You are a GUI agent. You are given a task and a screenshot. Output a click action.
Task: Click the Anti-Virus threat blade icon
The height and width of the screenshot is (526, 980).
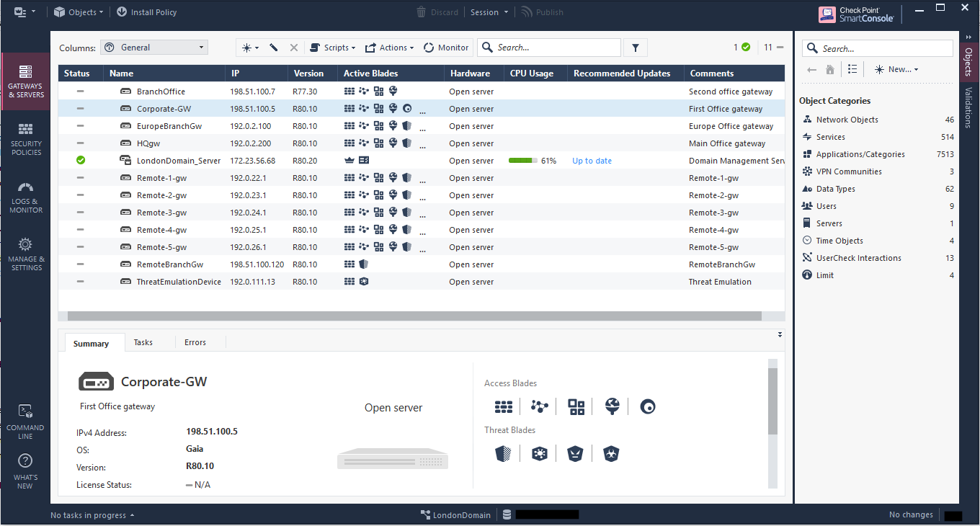(575, 454)
